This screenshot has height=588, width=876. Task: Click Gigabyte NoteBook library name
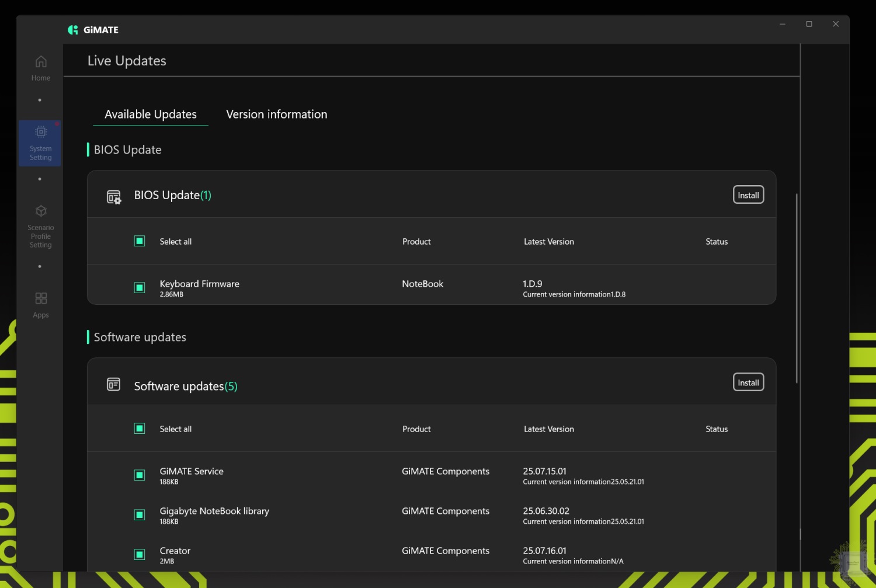click(x=214, y=511)
